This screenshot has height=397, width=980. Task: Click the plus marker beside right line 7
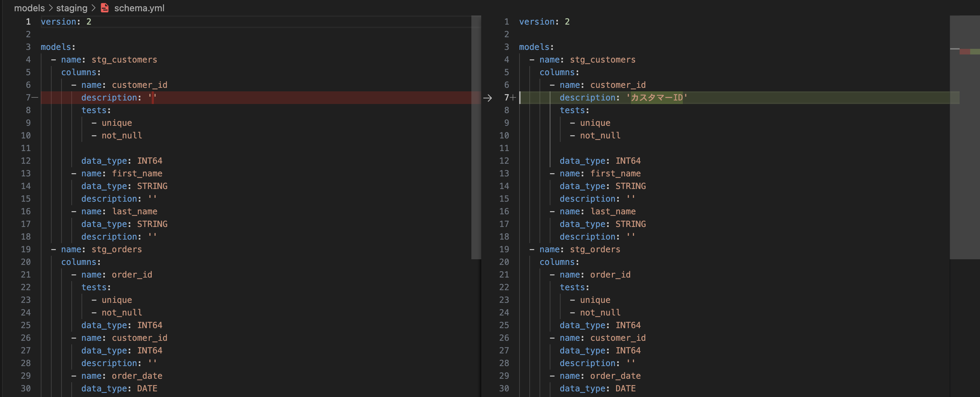(513, 98)
